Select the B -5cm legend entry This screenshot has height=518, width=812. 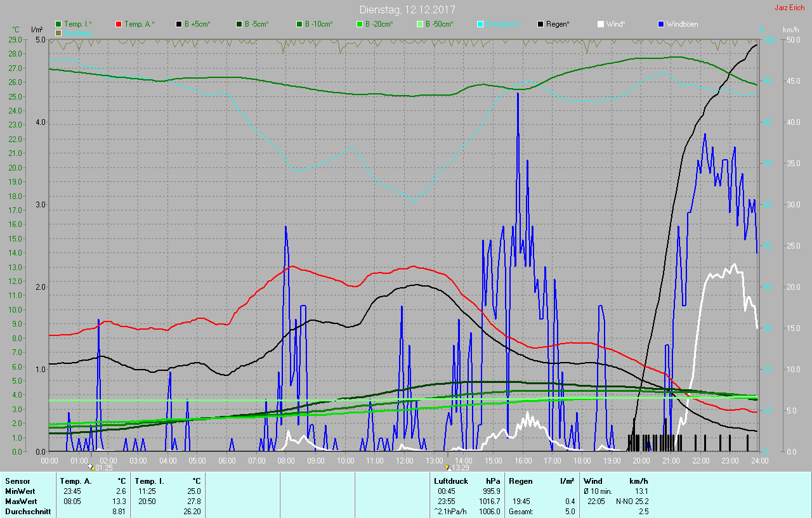(x=258, y=24)
